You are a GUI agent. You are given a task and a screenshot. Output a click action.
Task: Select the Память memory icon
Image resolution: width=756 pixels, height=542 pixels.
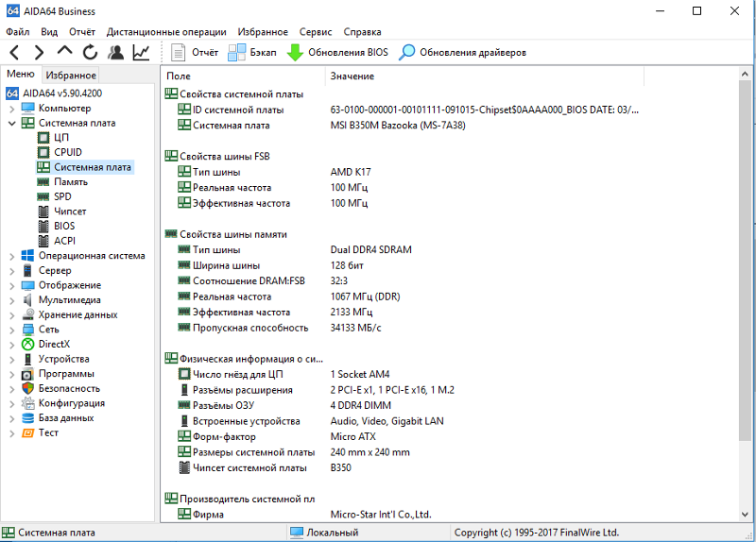point(43,182)
